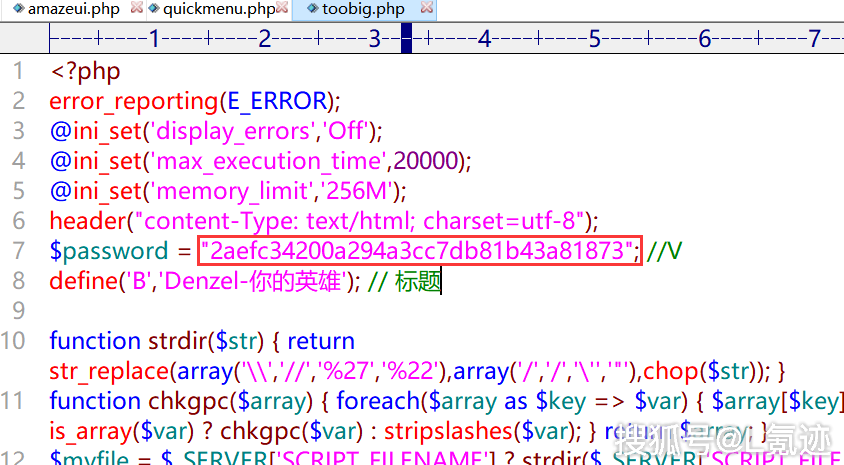Click ruler mark 5 in column ruler
The width and height of the screenshot is (844, 465).
[x=594, y=39]
